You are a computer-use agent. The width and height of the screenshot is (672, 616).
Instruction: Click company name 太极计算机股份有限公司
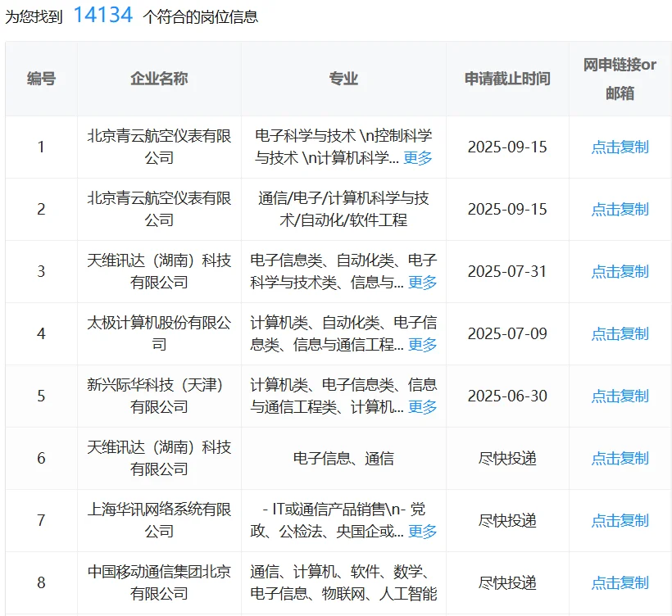[x=159, y=333]
